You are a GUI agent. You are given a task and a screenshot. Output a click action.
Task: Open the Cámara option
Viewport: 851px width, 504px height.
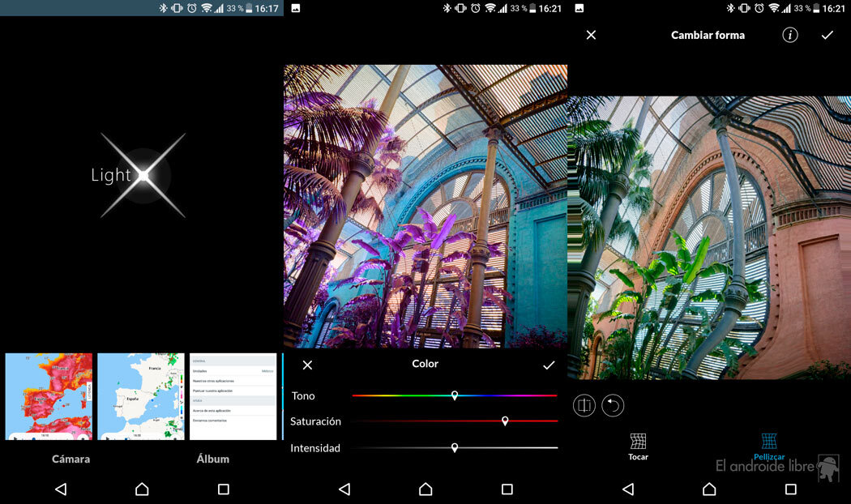pyautogui.click(x=71, y=459)
